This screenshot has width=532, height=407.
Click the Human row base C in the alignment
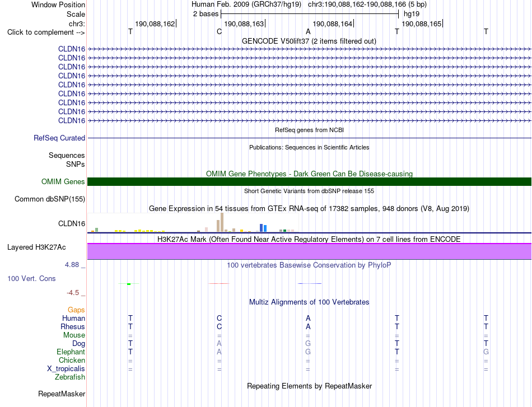pyautogui.click(x=219, y=318)
